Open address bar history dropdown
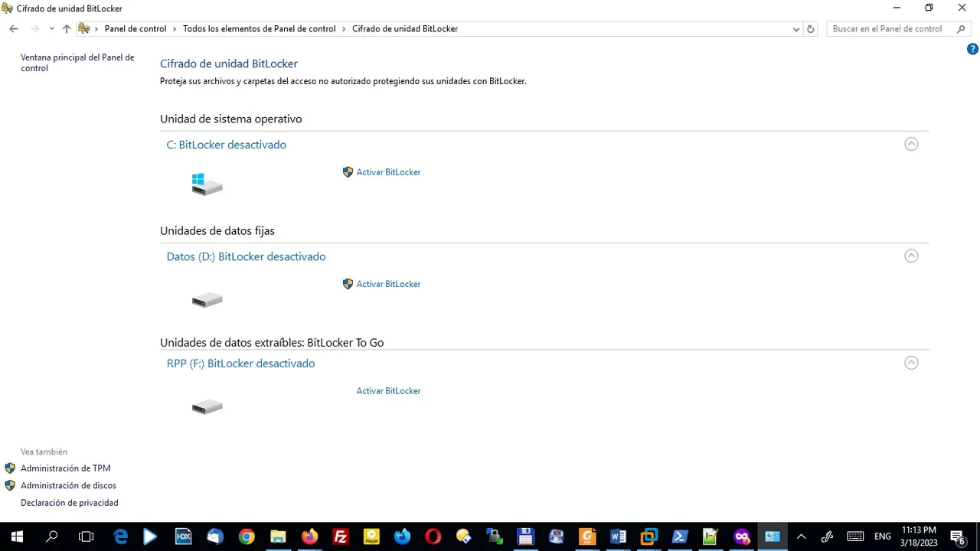 [796, 29]
